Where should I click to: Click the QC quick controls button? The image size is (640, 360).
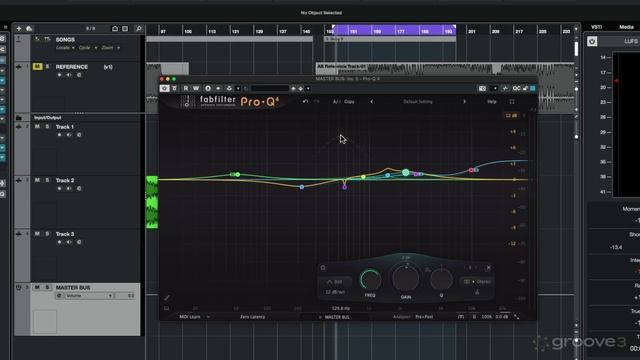click(x=516, y=88)
